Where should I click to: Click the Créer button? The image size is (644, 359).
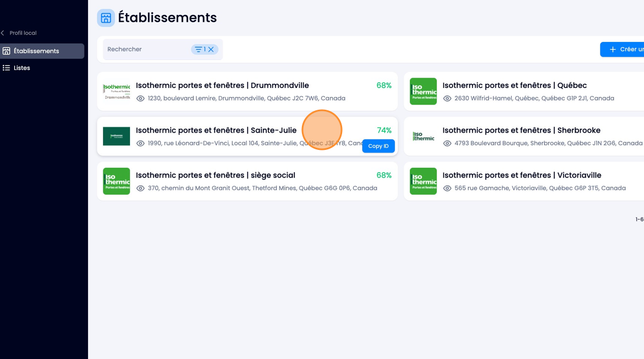[x=622, y=49]
